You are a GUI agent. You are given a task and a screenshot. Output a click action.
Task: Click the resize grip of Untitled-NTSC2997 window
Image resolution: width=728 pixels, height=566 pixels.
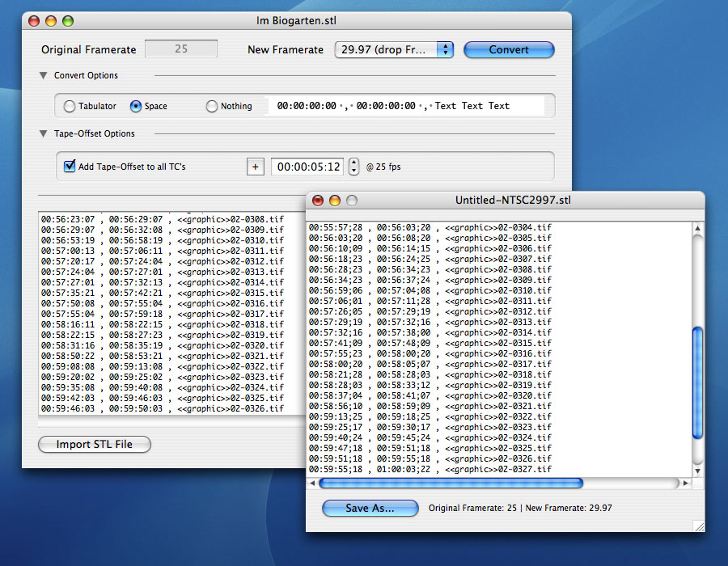tap(699, 526)
